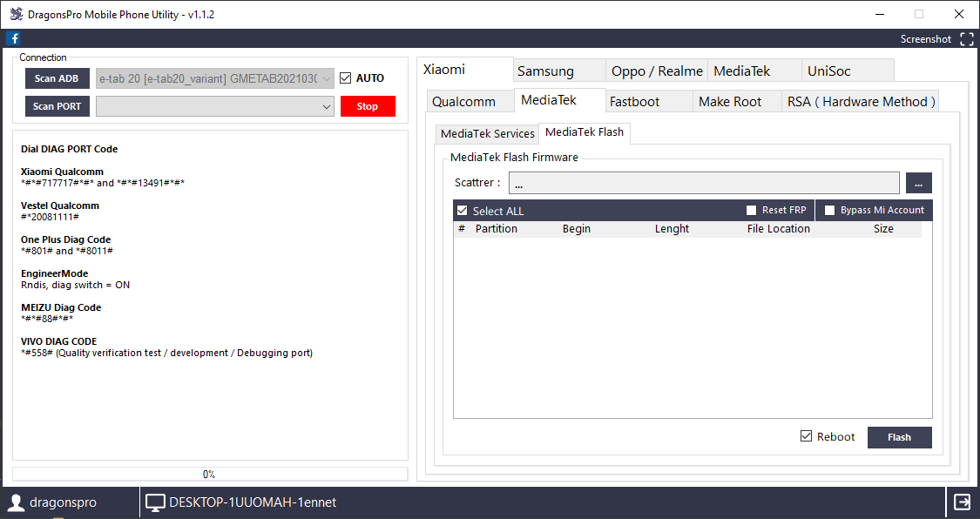Open the RSA ( Hardware Method ) tab
Viewport: 980px width, 519px height.
pos(861,102)
